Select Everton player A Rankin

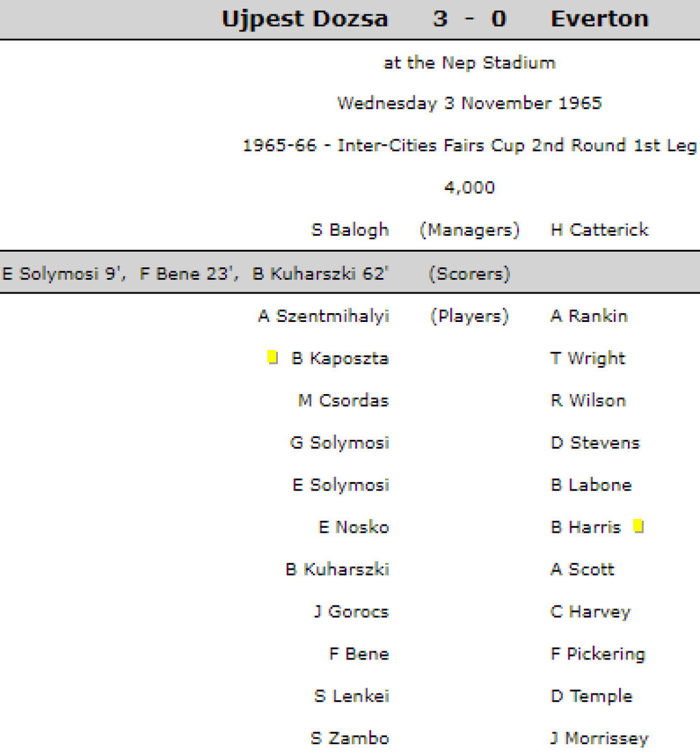pyautogui.click(x=589, y=316)
